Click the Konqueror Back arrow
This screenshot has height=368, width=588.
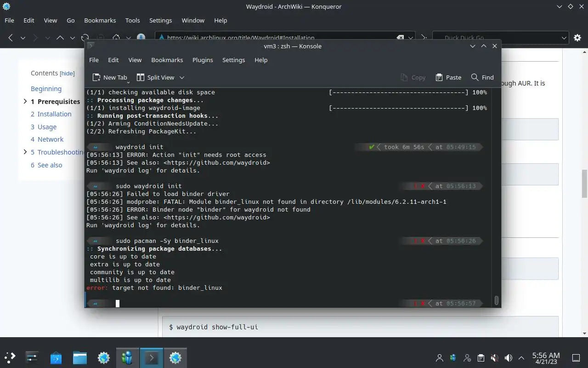10,38
